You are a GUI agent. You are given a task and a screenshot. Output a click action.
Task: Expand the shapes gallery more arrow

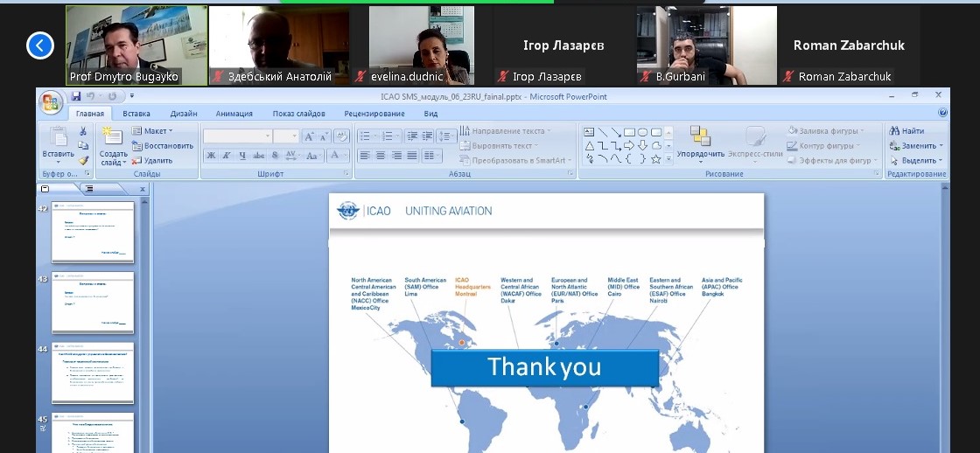tap(668, 159)
